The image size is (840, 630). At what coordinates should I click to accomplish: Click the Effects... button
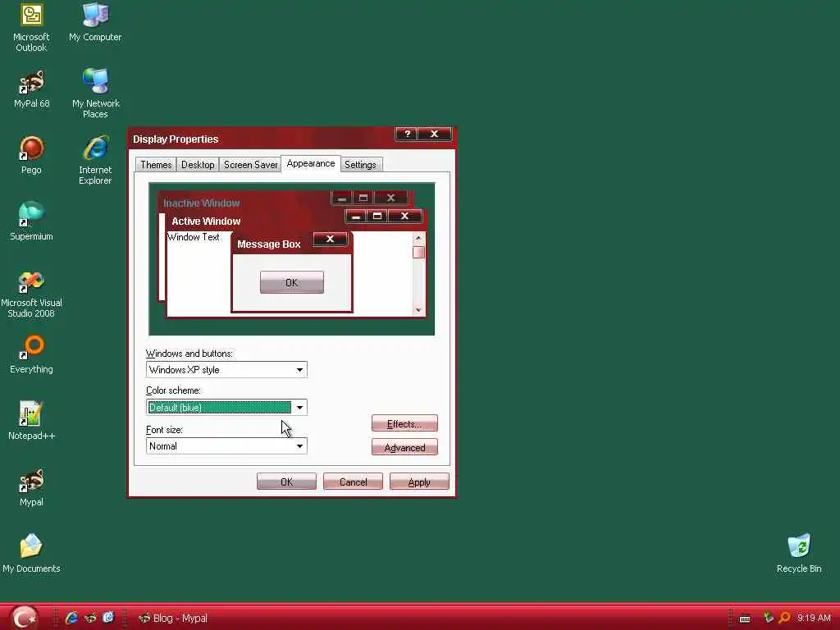point(404,424)
